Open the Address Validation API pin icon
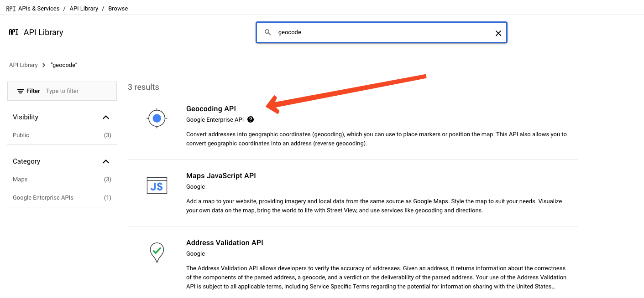Viewport: 644px width, 298px height. pos(157,252)
